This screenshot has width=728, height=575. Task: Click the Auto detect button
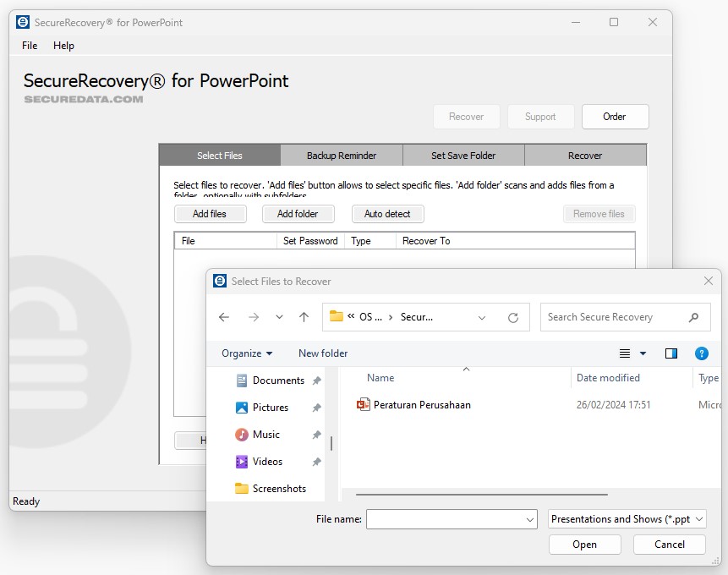pos(387,214)
